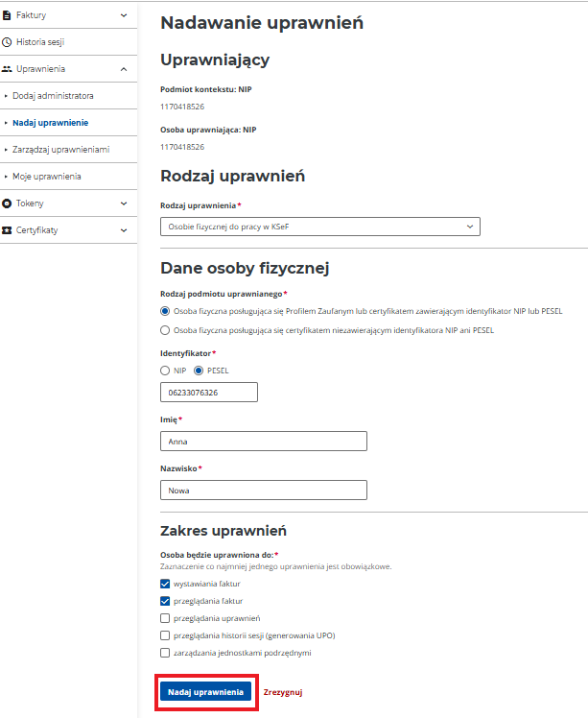Open the Rodzaj uprawnienia dropdown

(320, 227)
